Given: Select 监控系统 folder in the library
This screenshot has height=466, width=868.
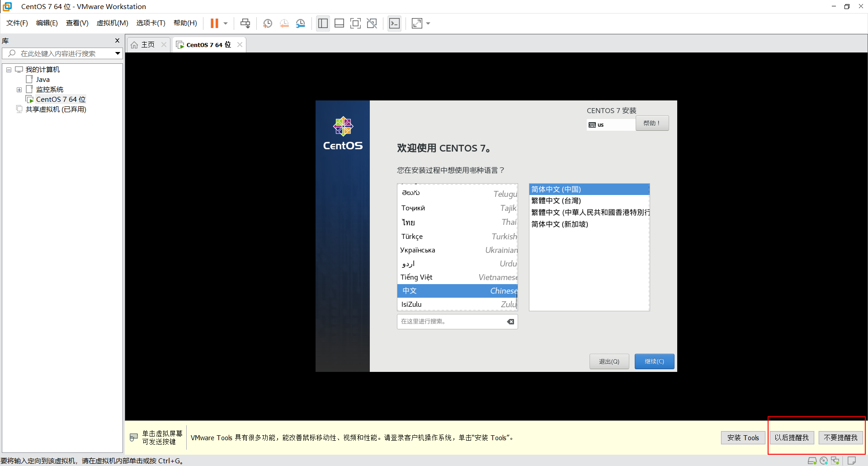Looking at the screenshot, I should coord(49,90).
